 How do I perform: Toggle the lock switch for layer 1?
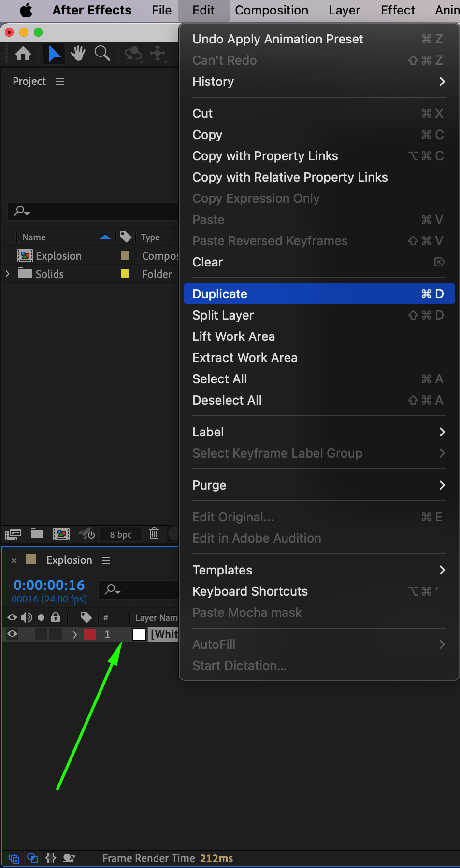click(x=56, y=634)
